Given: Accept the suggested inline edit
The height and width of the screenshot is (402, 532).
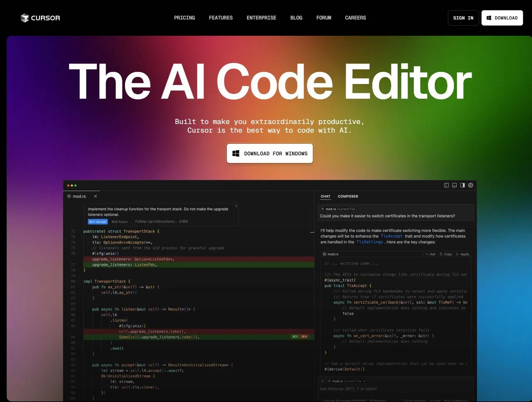Looking at the screenshot, I should [x=98, y=222].
